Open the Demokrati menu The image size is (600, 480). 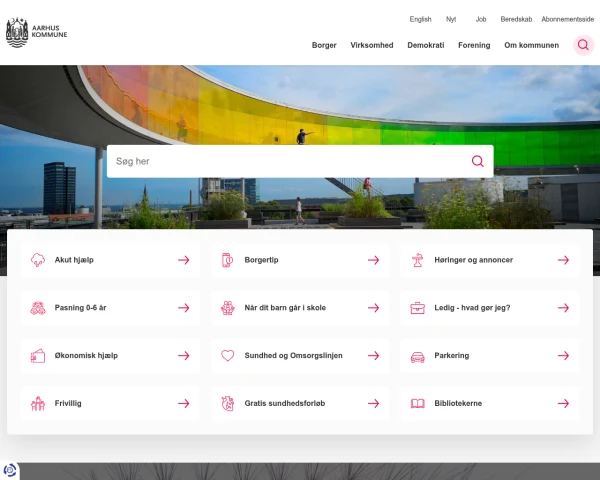coord(426,45)
